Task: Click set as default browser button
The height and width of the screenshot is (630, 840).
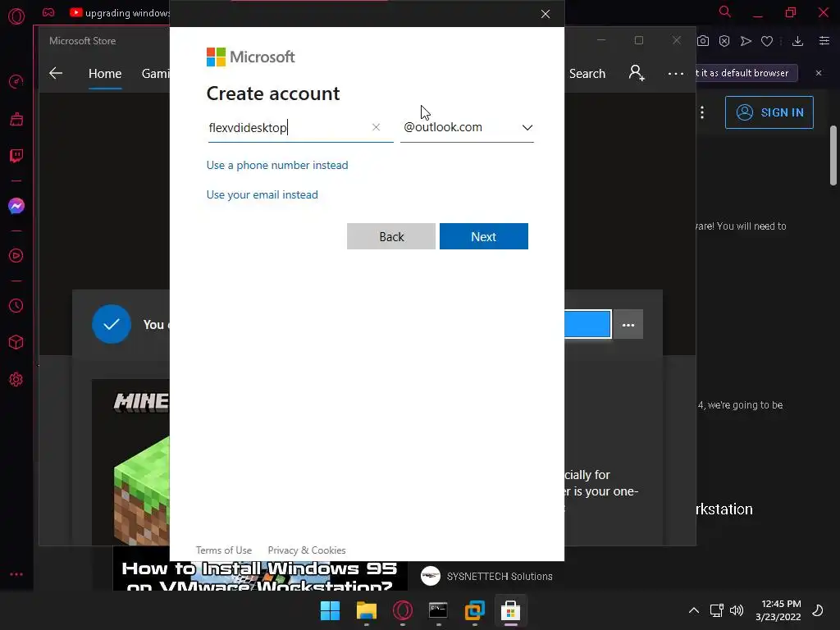Action: tap(746, 73)
